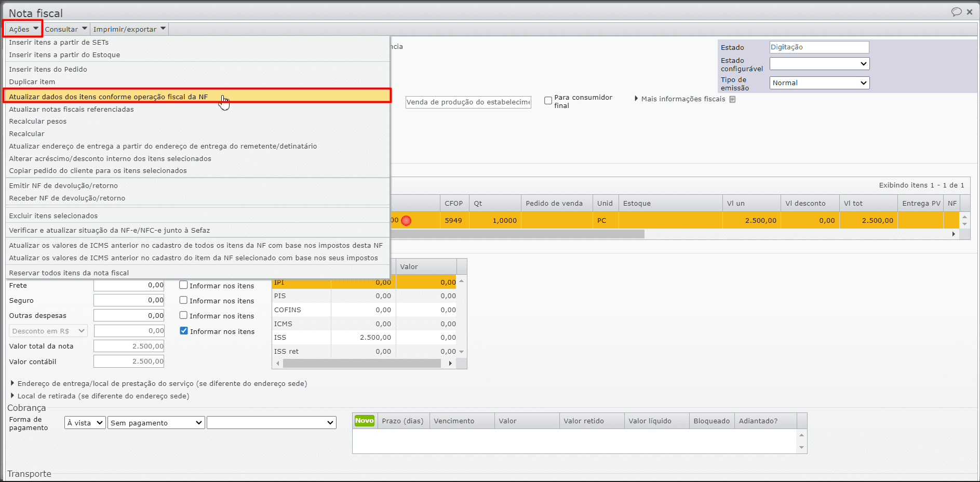Choose Reservar todos itens da nota fiscal
The height and width of the screenshot is (482, 980).
pyautogui.click(x=197, y=273)
